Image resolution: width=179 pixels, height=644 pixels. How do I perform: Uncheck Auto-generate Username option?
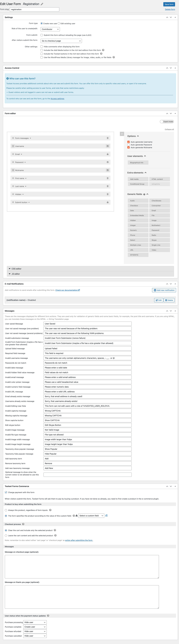pyautogui.click(x=129, y=142)
